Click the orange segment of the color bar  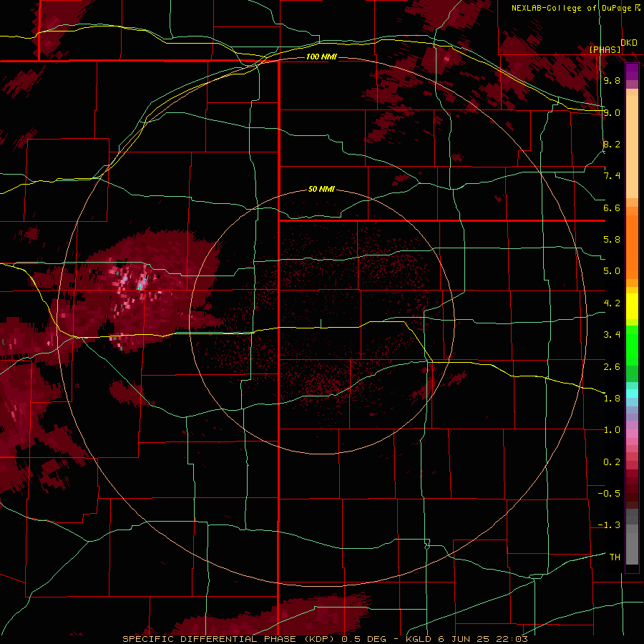632,246
